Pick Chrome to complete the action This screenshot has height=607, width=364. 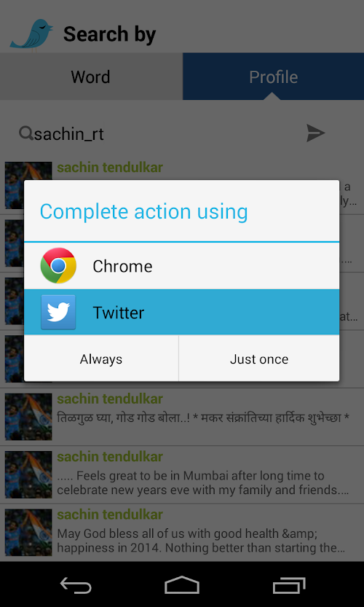[182, 265]
